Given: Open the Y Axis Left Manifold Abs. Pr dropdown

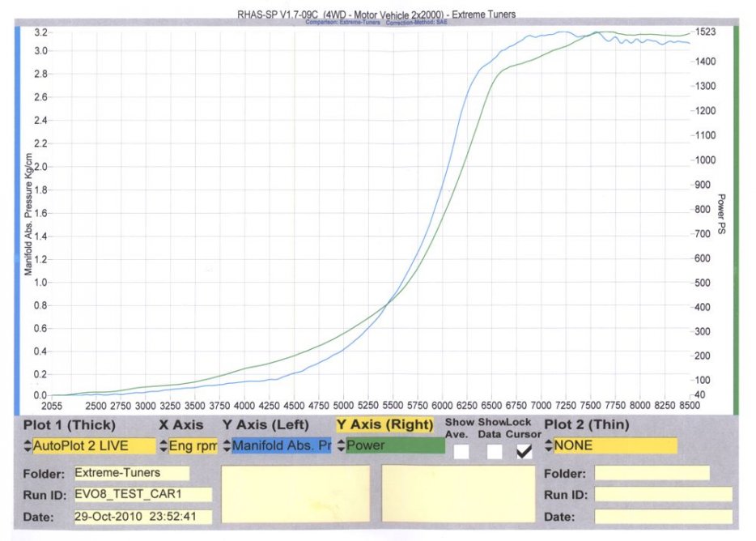Looking at the screenshot, I should 277,445.
